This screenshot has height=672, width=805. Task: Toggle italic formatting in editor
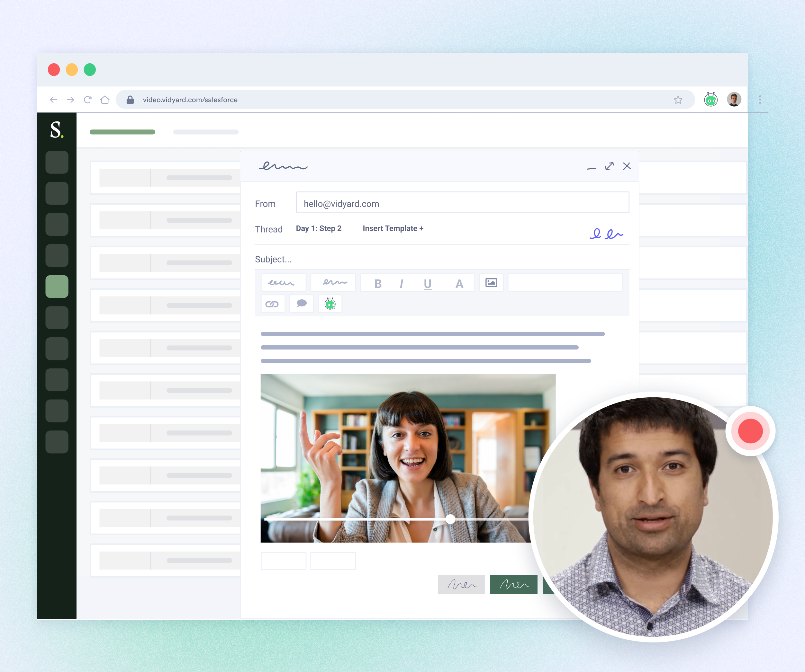401,284
